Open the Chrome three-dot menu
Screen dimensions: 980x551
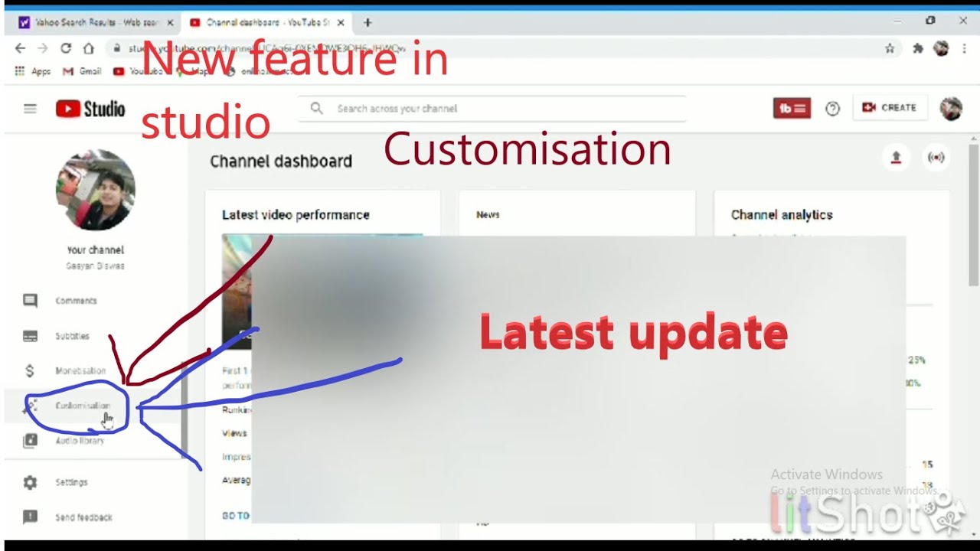(x=964, y=48)
